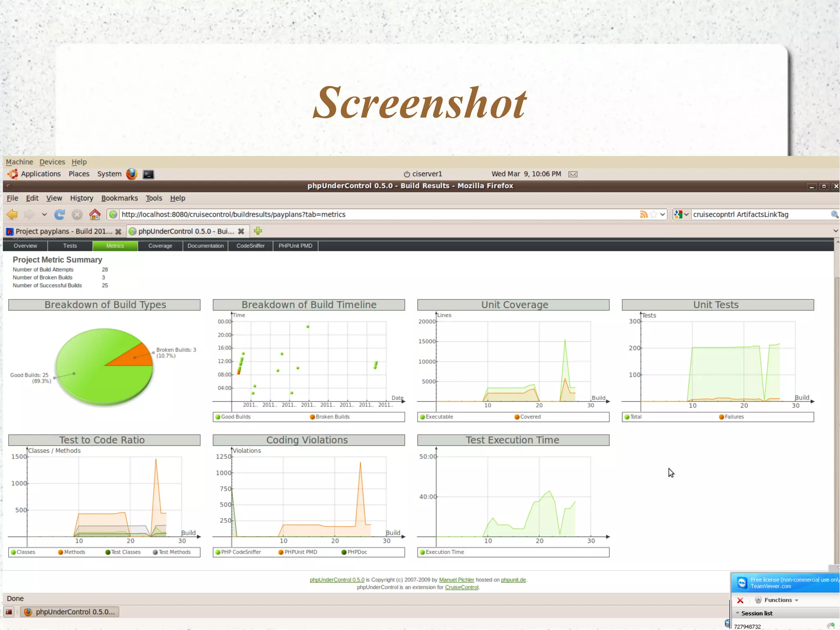Open the PHPUnit PMD tab
The width and height of the screenshot is (840, 630).
point(295,246)
